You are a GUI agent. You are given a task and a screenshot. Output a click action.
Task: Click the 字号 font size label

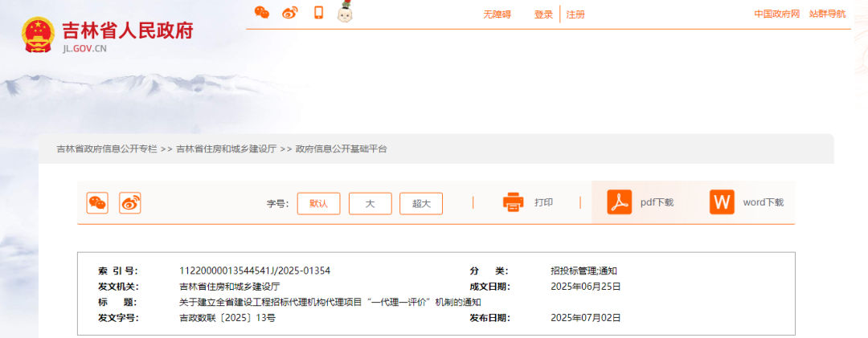coord(278,204)
